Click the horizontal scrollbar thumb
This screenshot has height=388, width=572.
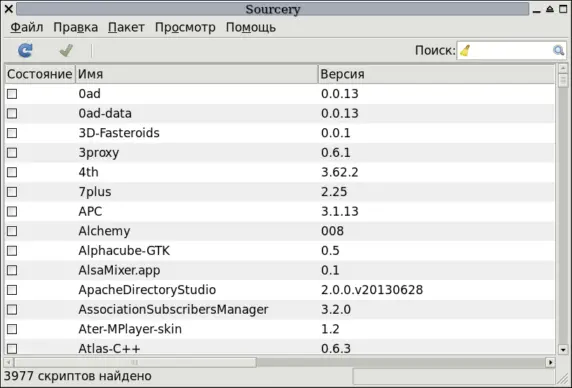coord(135,362)
